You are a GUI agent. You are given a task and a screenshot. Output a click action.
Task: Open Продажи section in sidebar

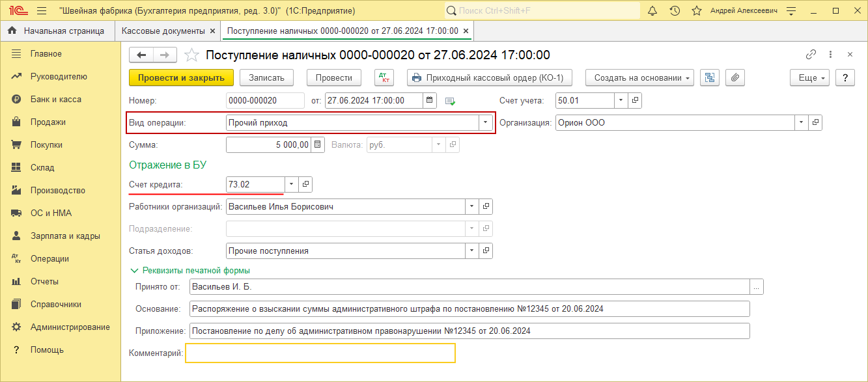click(x=60, y=122)
